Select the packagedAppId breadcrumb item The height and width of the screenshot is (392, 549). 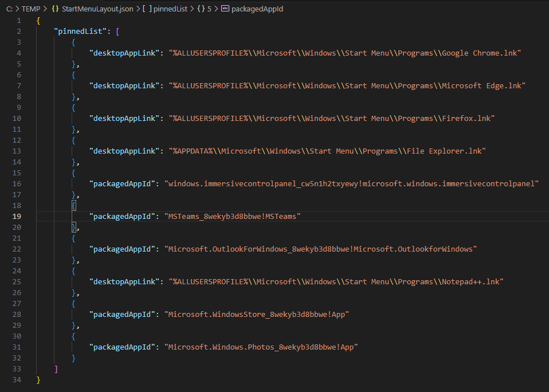pyautogui.click(x=257, y=9)
